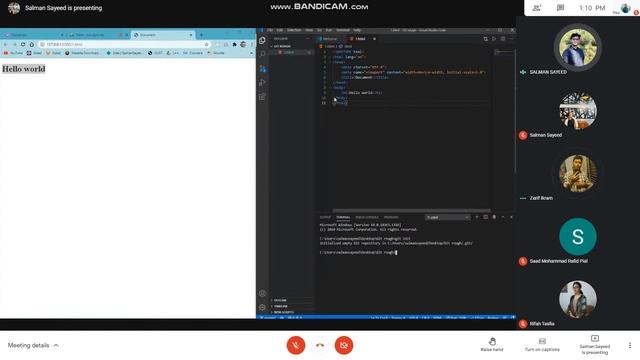The image size is (640, 360).
Task: Turn on captions in Meet
Action: point(542,344)
